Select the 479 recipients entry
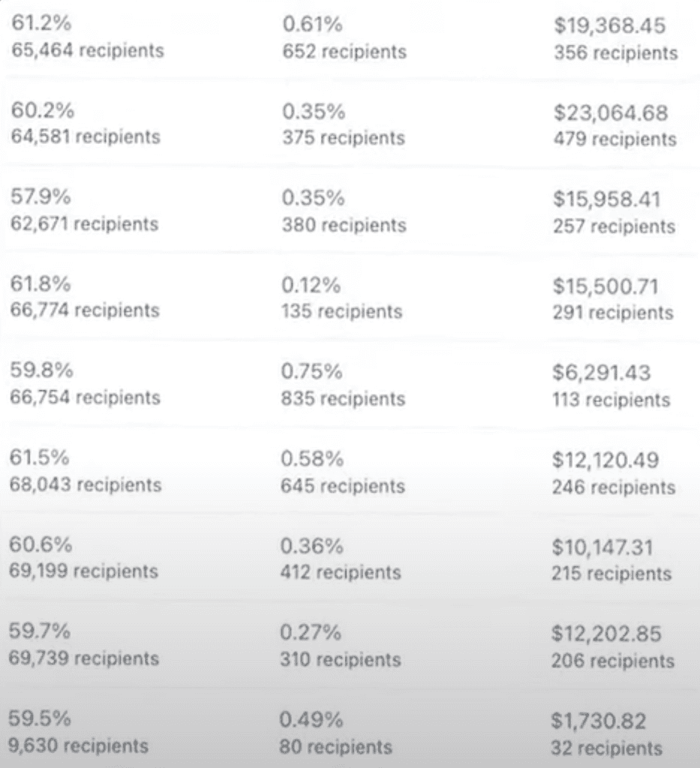This screenshot has height=768, width=700. tap(615, 139)
